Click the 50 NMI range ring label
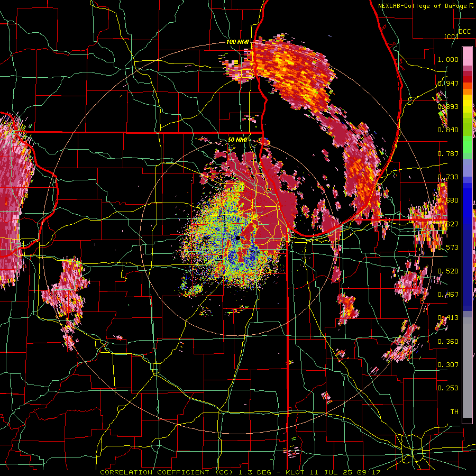The image size is (476, 476). pyautogui.click(x=237, y=140)
